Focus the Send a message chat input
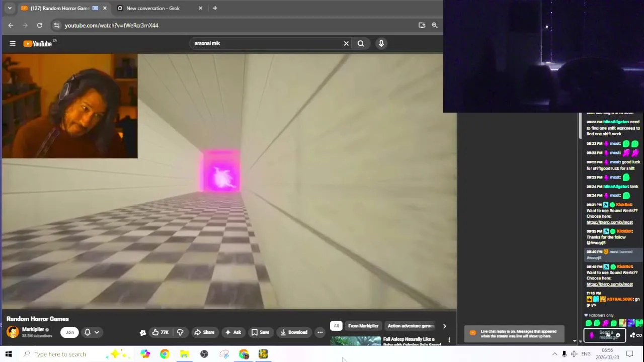The width and height of the screenshot is (644, 362). pos(605,335)
